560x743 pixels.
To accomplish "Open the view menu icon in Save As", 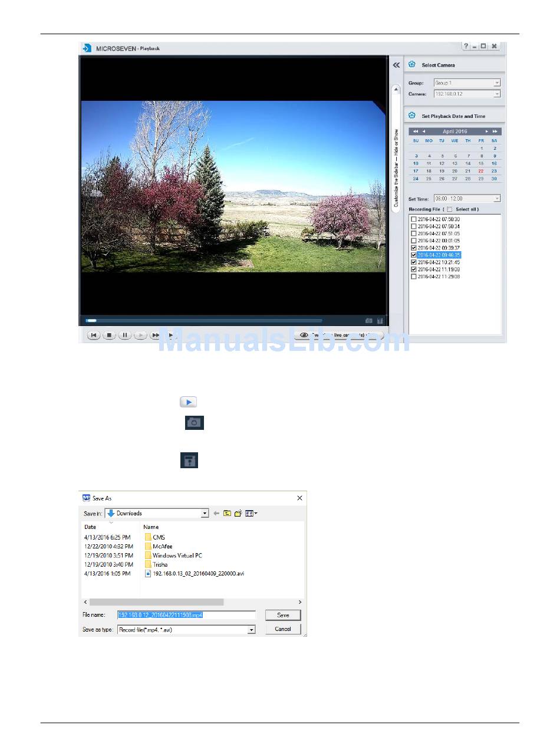I will [251, 514].
